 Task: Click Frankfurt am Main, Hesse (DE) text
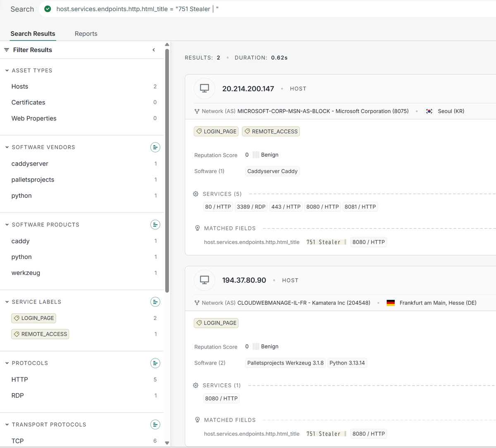click(x=438, y=303)
